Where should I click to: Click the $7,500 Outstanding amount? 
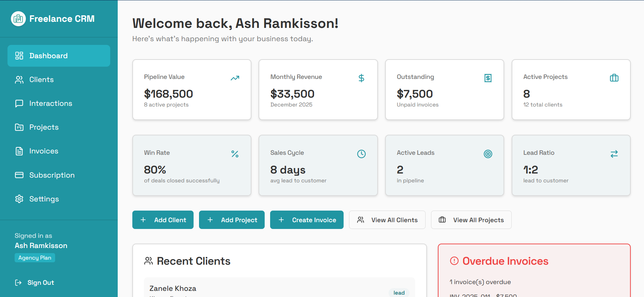415,94
